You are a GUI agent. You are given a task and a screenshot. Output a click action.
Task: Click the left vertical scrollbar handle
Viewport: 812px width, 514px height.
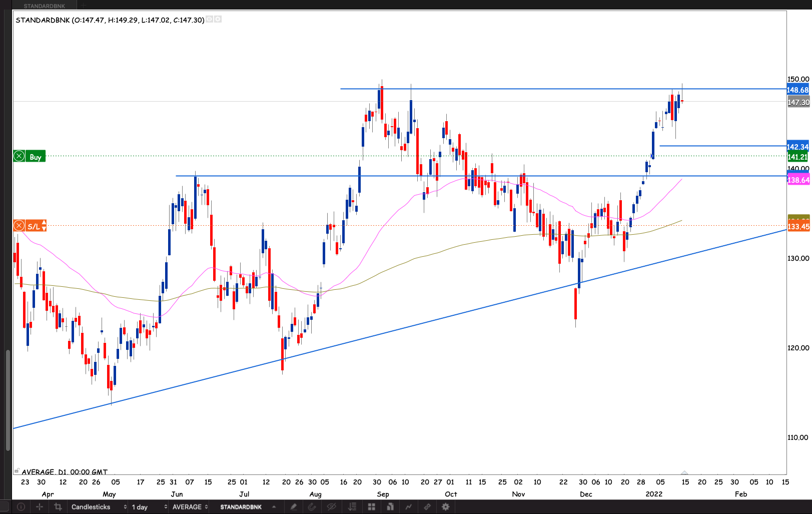click(x=8, y=400)
